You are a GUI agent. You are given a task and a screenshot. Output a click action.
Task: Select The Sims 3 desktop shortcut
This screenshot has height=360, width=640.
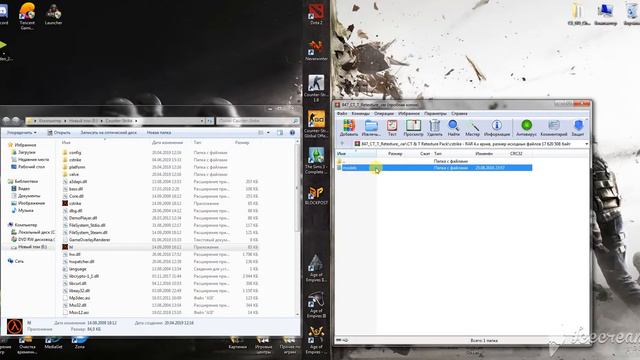coord(316,160)
